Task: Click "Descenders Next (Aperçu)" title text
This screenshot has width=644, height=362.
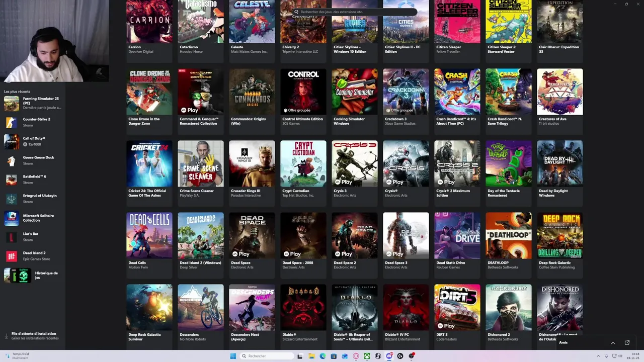Action: click(x=245, y=337)
